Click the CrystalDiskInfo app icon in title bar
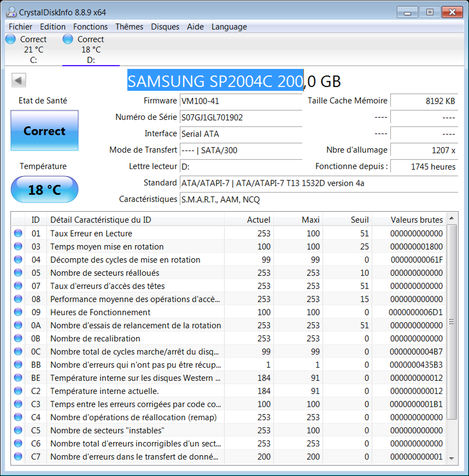This screenshot has height=476, width=469. click(11, 12)
